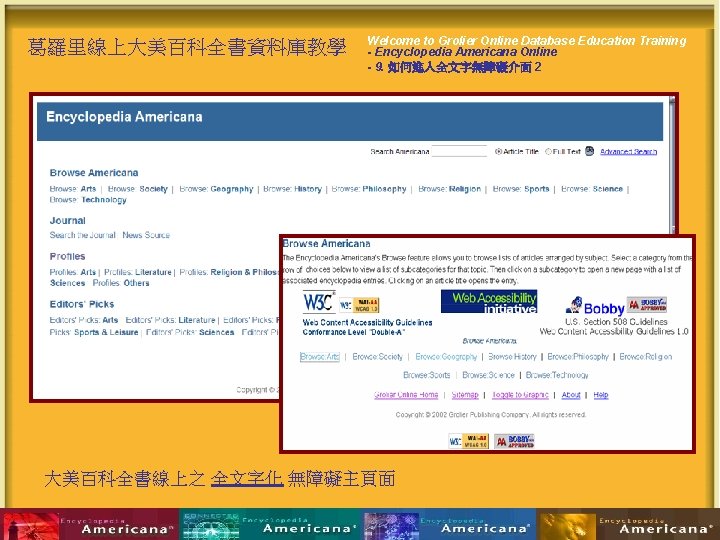Screen dimensions: 720x540
Task: Open Browse: Science in main window
Action: pos(592,189)
